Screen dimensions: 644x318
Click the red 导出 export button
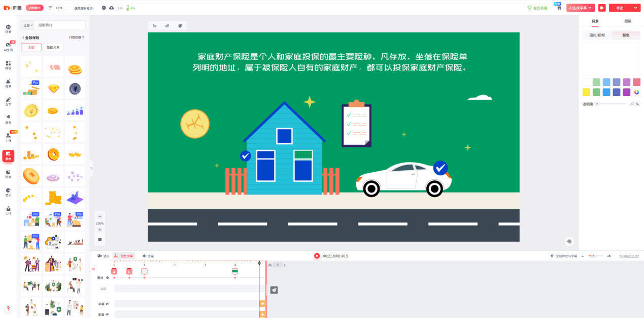(620, 8)
